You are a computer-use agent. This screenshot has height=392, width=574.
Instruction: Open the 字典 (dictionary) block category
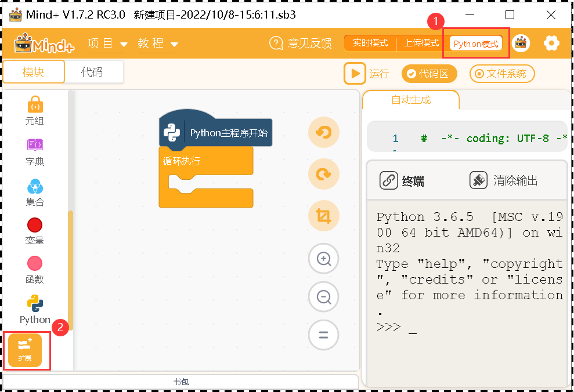tap(35, 152)
